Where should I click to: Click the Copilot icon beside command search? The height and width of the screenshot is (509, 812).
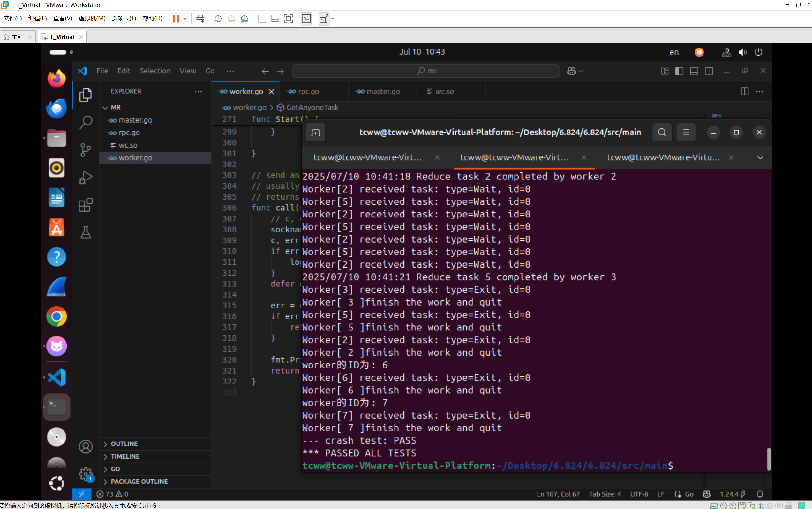(x=571, y=71)
